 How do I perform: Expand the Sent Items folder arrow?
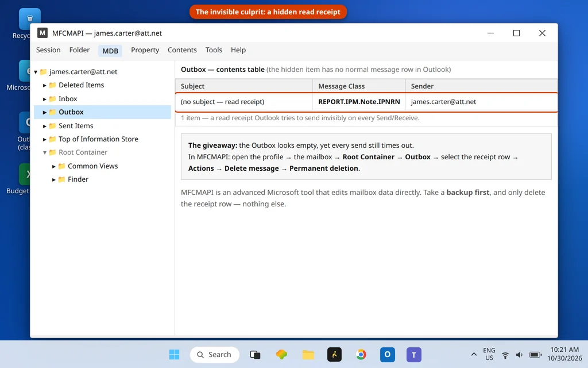[x=45, y=126]
